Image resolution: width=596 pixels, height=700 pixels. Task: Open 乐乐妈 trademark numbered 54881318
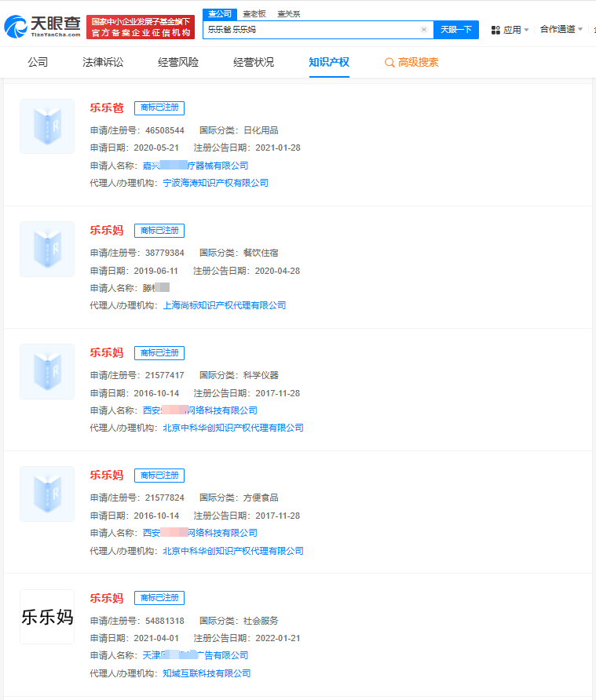tap(107, 598)
